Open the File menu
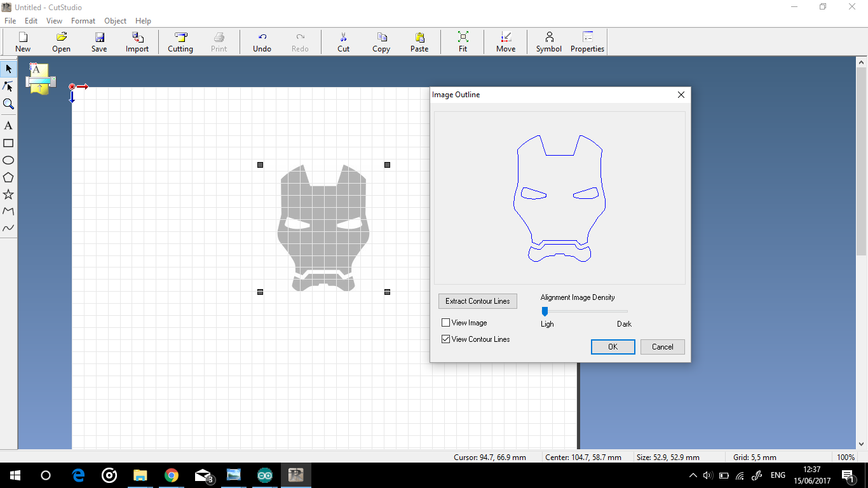The image size is (868, 488). click(x=10, y=21)
